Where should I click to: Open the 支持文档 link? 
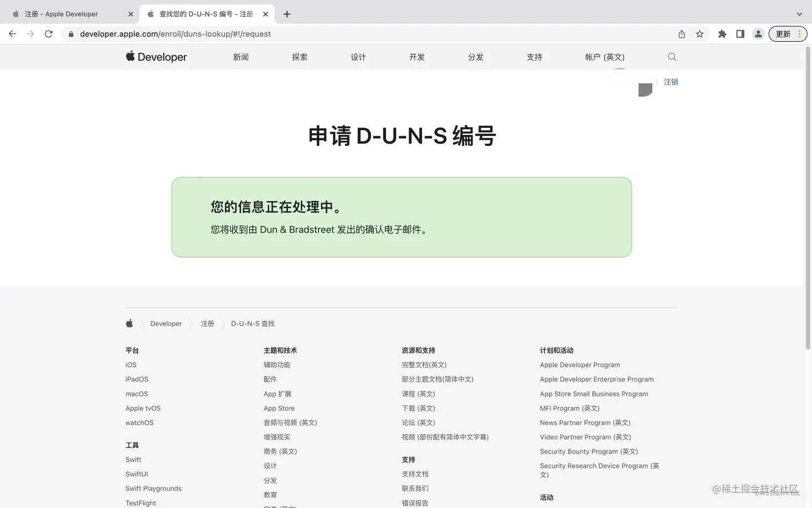click(415, 474)
